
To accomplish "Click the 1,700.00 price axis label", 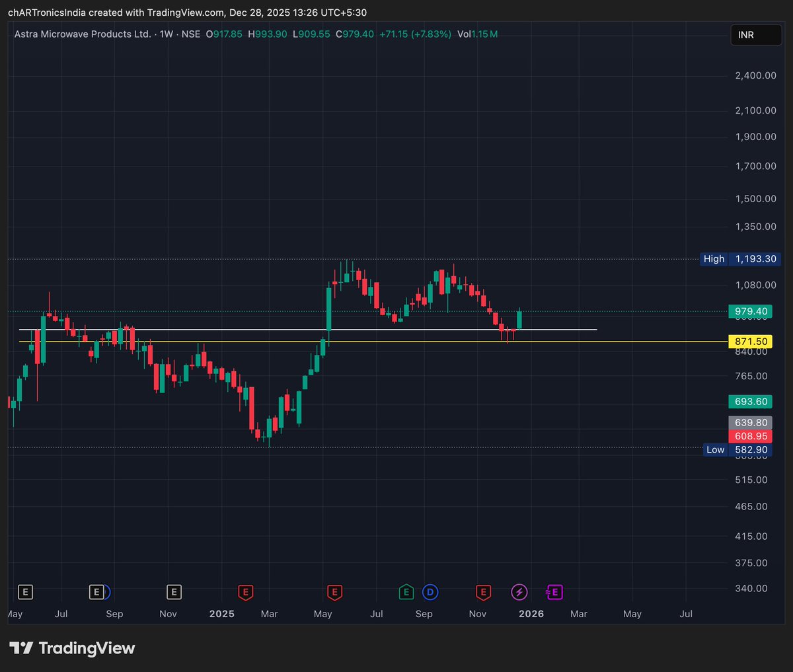I will click(756, 166).
